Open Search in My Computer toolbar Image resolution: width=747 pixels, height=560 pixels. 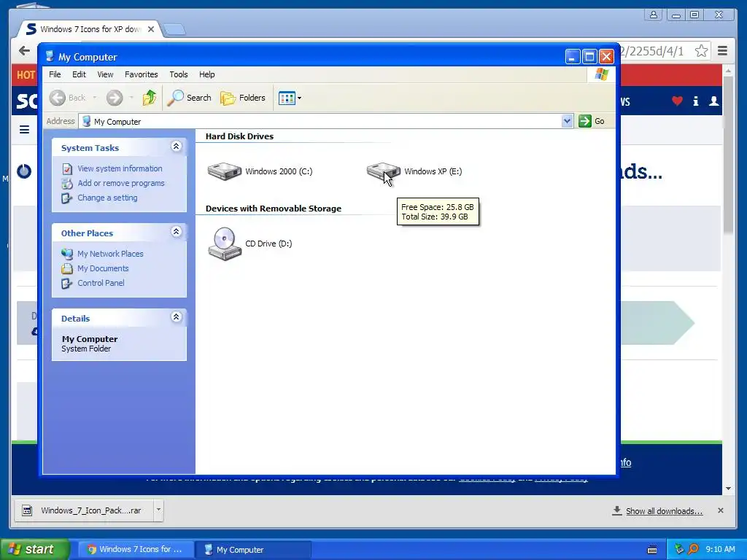(189, 98)
